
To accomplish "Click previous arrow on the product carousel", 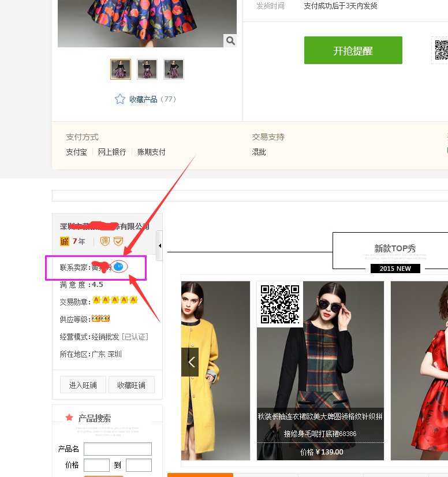I will [x=191, y=362].
